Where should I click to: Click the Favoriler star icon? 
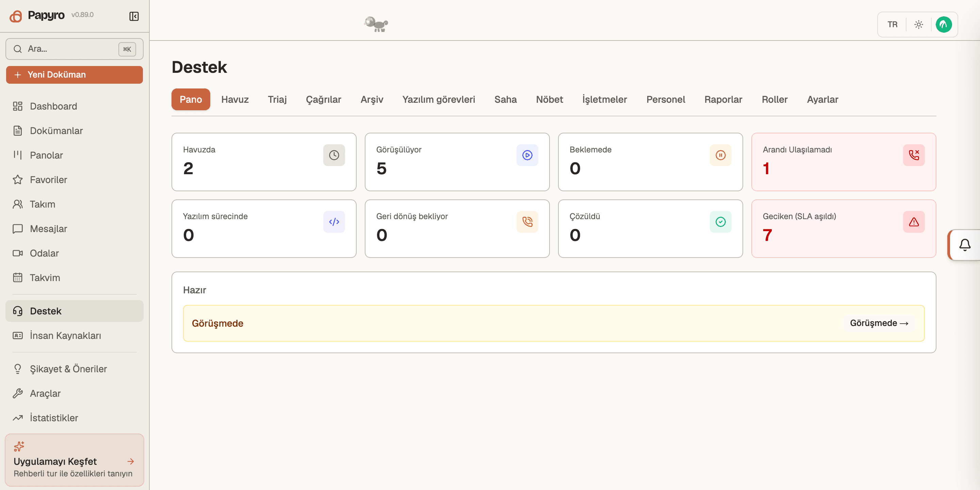point(17,180)
